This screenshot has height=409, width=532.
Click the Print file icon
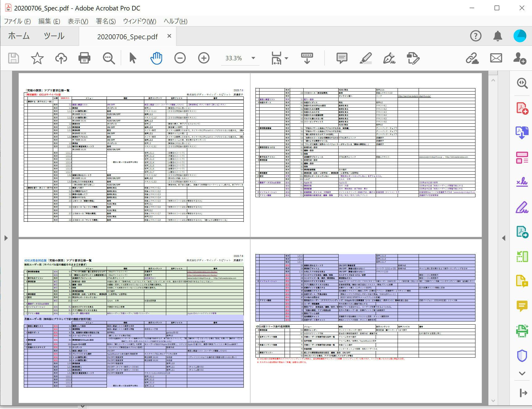pos(84,58)
